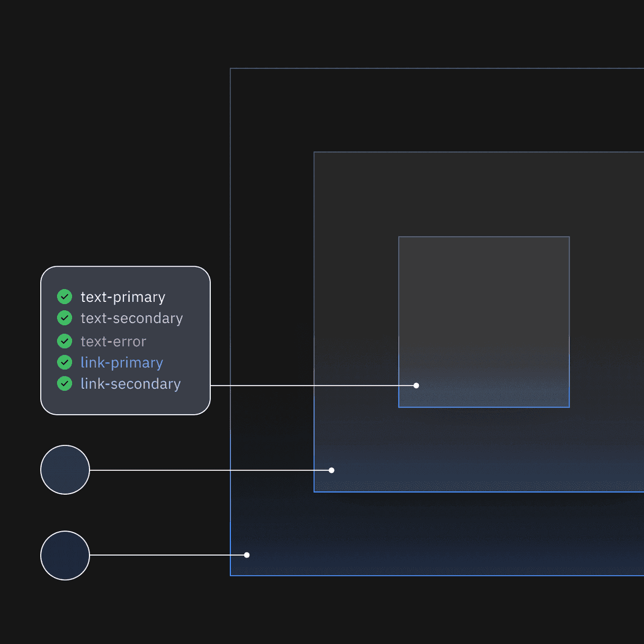The image size is (644, 644).
Task: Click the green checkmark beside link-secondary
Action: (64, 384)
